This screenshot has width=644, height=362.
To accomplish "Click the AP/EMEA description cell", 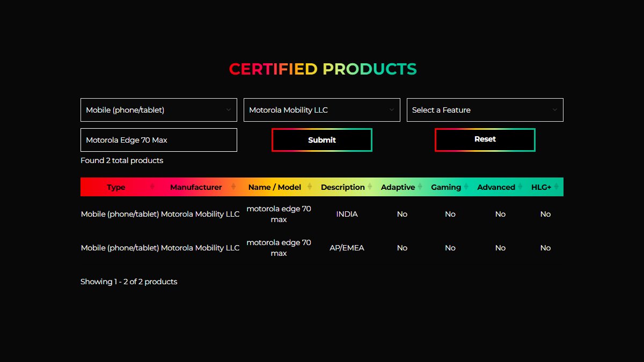I will tap(347, 248).
